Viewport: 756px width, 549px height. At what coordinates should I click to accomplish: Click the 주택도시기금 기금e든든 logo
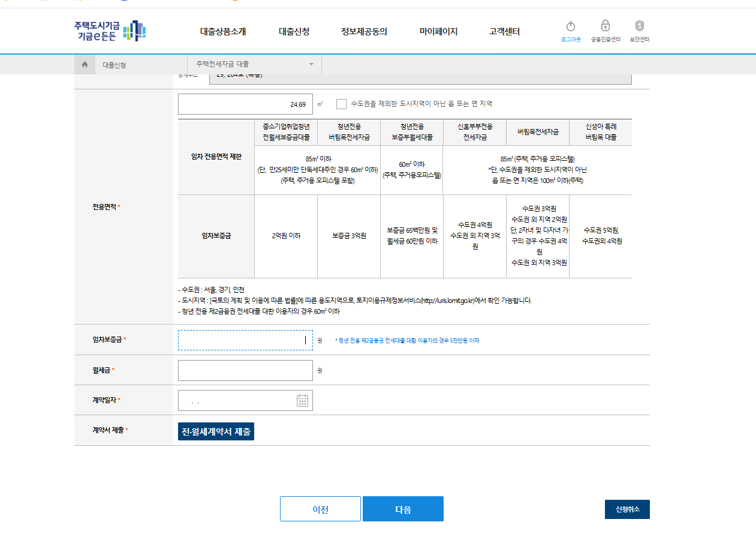[110, 31]
